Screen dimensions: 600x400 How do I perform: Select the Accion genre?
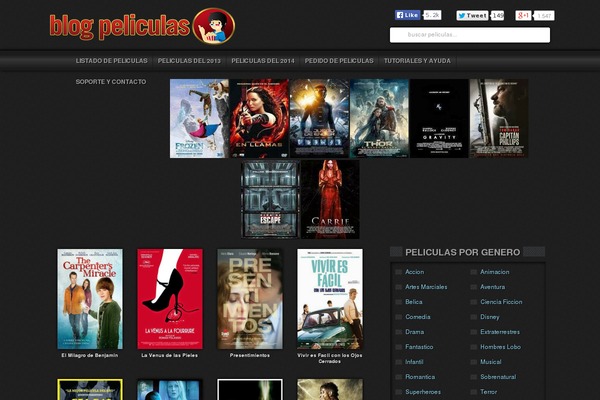point(414,272)
